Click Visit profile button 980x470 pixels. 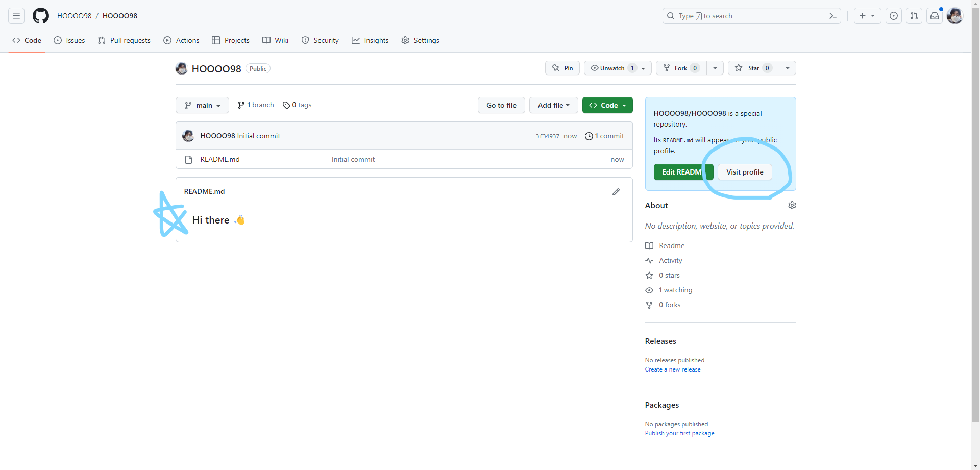coord(745,172)
